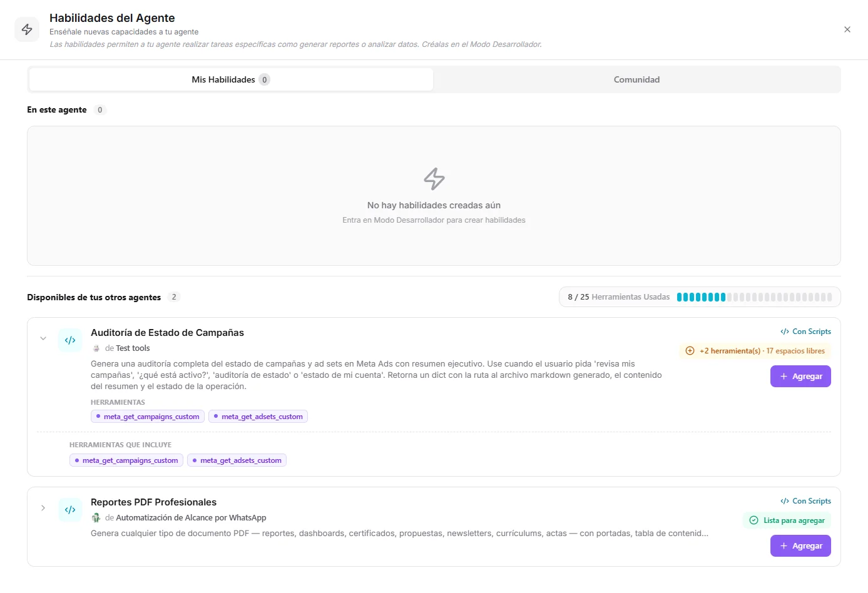Open the Test tools agent link

[133, 348]
